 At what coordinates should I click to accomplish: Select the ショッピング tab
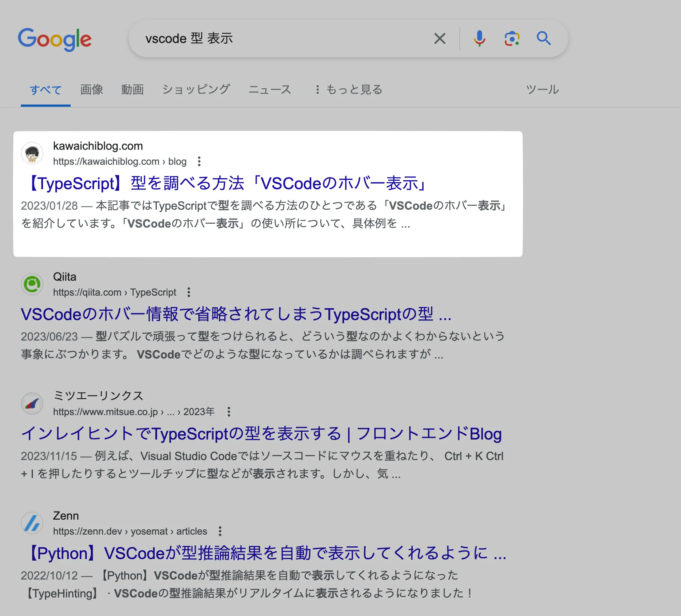(x=196, y=90)
